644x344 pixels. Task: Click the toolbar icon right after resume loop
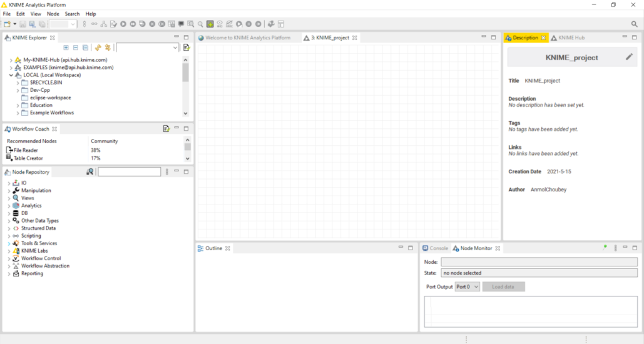click(x=271, y=24)
